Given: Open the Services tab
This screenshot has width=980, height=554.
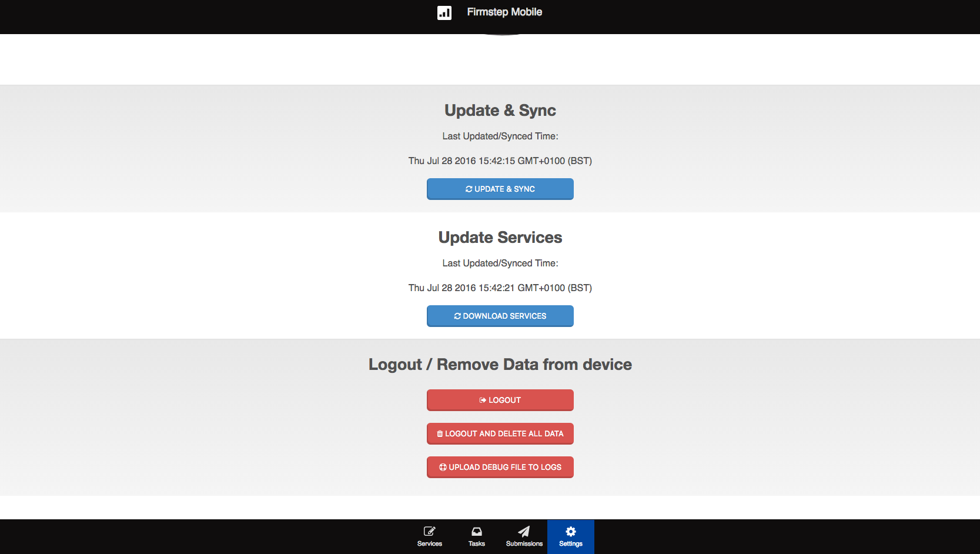Looking at the screenshot, I should 430,536.
